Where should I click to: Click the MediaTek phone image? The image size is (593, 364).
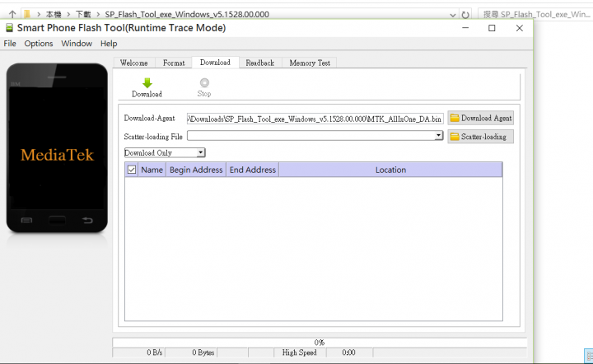pyautogui.click(x=57, y=147)
